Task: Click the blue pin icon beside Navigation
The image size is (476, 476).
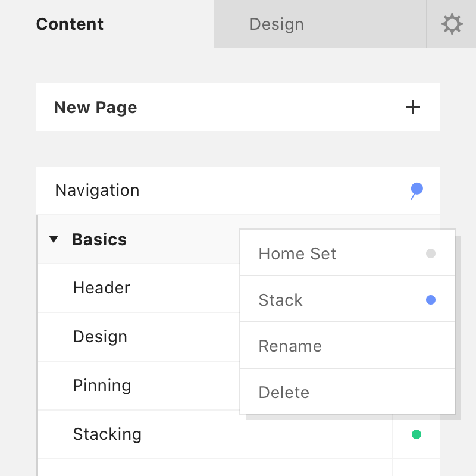Action: tap(416, 190)
